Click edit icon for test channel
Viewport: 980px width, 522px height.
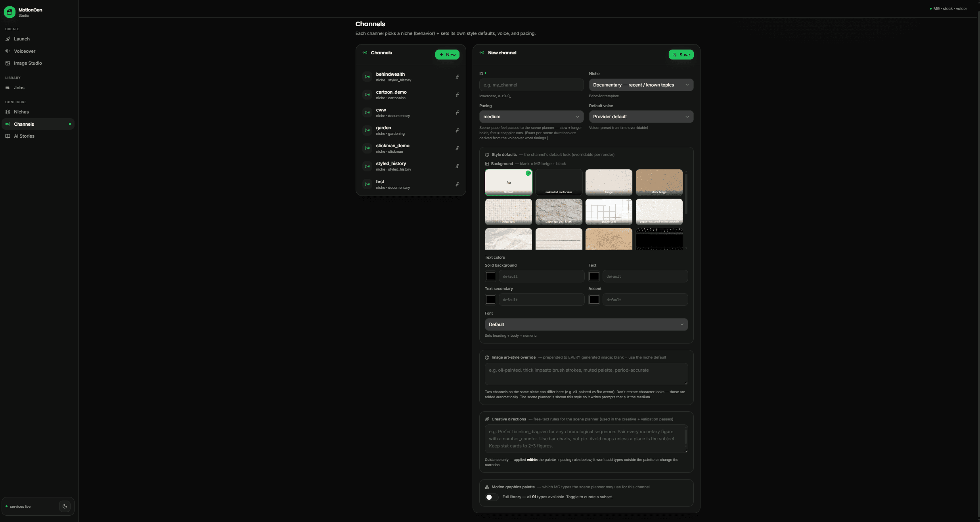coord(457,184)
